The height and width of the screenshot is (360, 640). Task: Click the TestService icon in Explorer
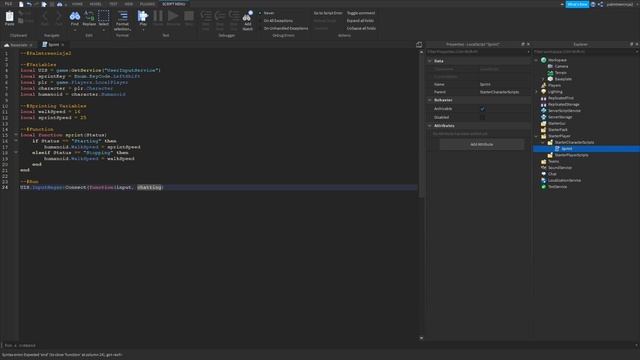click(544, 187)
